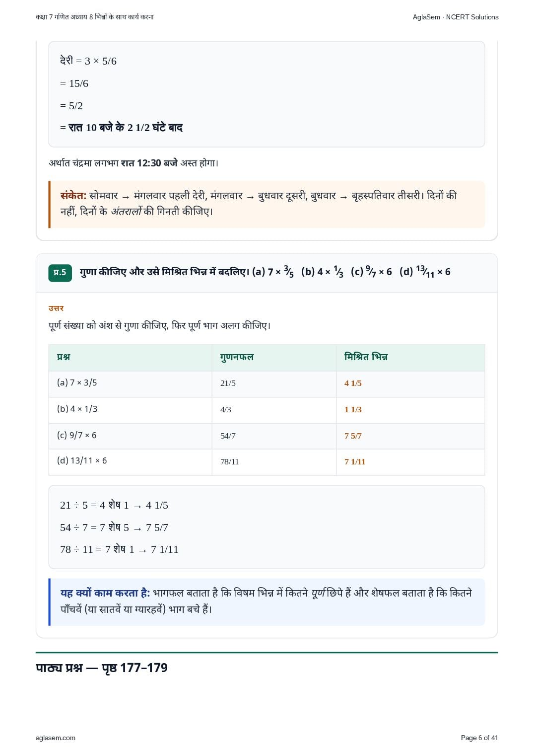Screen dimensions: 534x756
Task: Click the यह क्यों काम करता है note heading
Action: click(105, 593)
